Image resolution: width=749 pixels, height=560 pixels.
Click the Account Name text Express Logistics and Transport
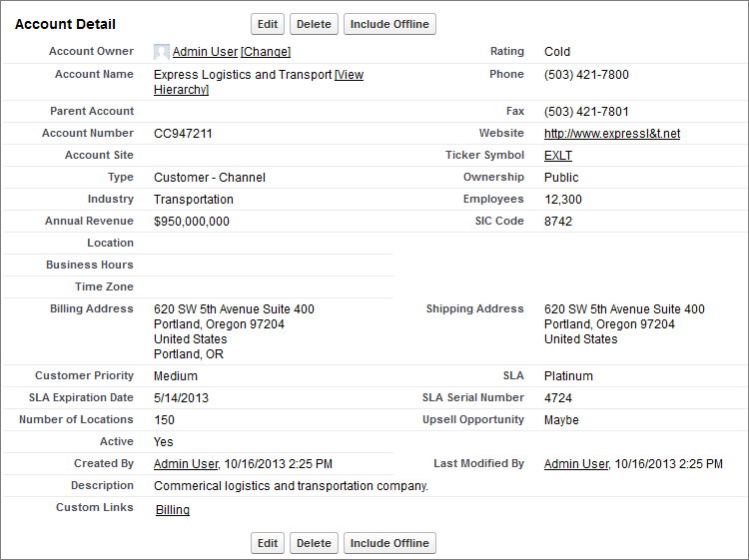pos(243,75)
